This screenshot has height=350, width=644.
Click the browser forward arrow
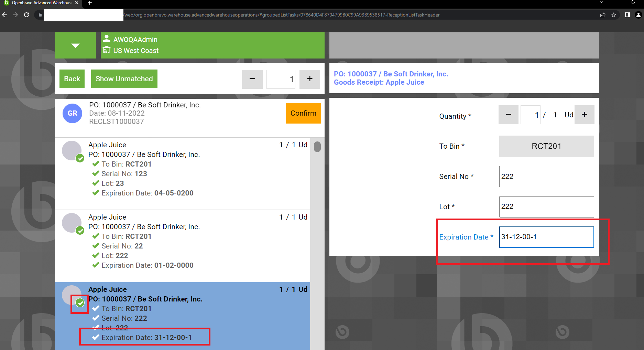(15, 15)
